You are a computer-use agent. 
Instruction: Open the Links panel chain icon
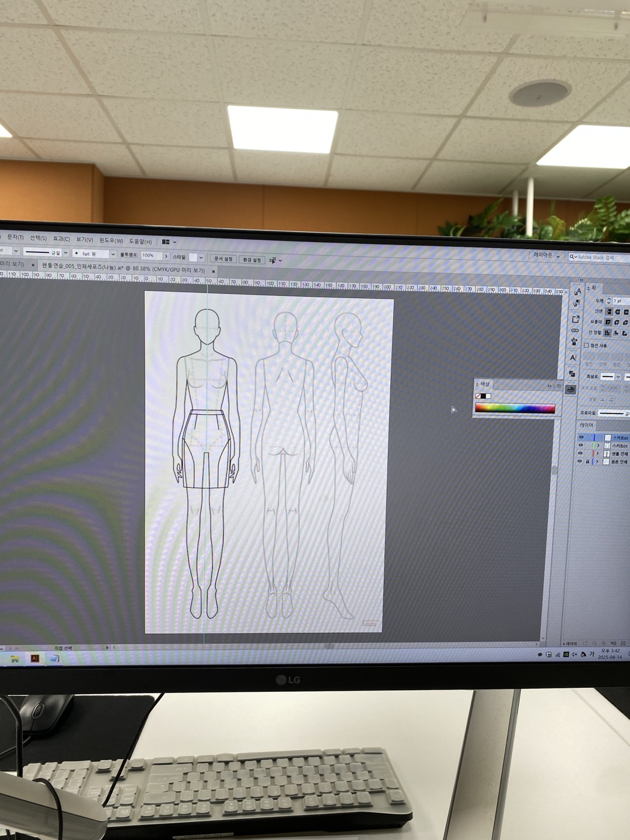[x=575, y=330]
